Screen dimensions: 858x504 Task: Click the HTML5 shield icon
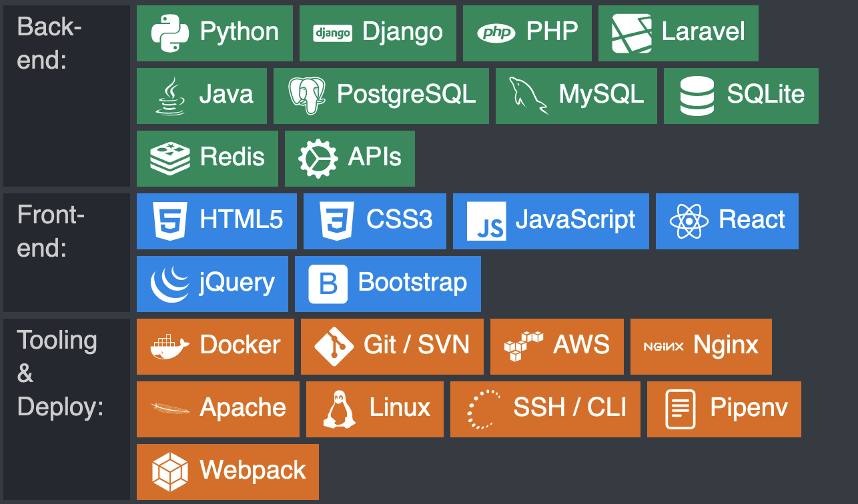click(x=170, y=221)
